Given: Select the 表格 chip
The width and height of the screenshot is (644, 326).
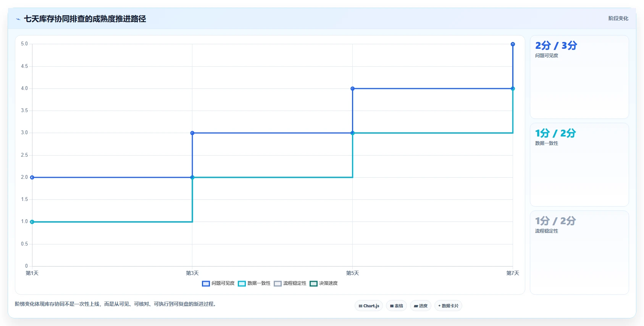Looking at the screenshot, I should (397, 306).
